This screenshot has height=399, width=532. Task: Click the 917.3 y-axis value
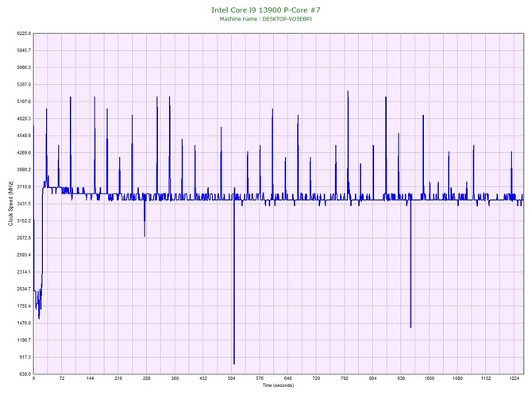click(x=25, y=357)
